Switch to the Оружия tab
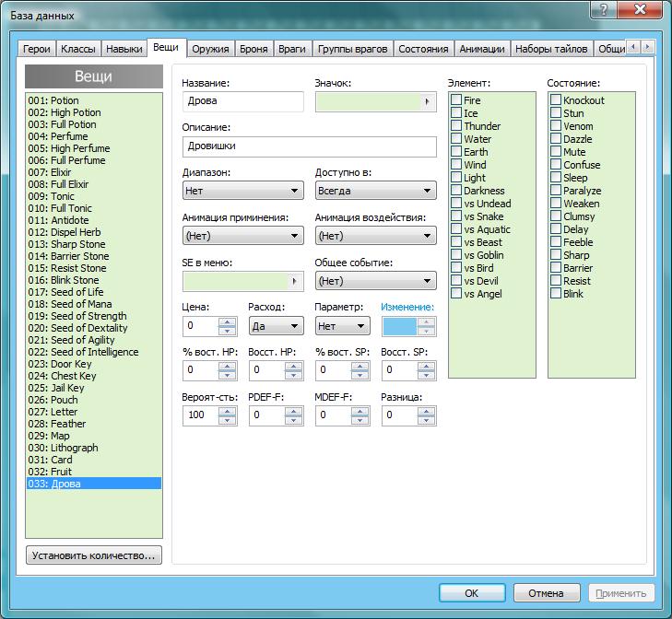This screenshot has height=619, width=672. [210, 49]
